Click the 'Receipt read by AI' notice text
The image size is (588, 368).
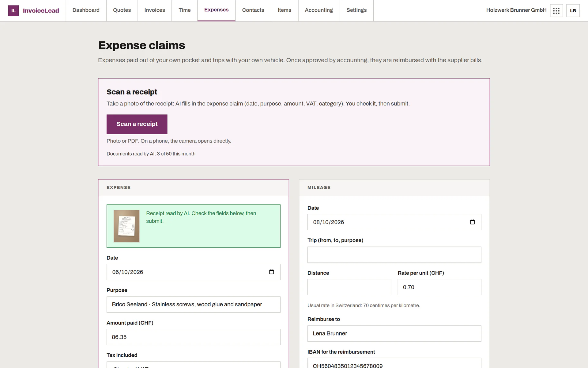tap(201, 217)
